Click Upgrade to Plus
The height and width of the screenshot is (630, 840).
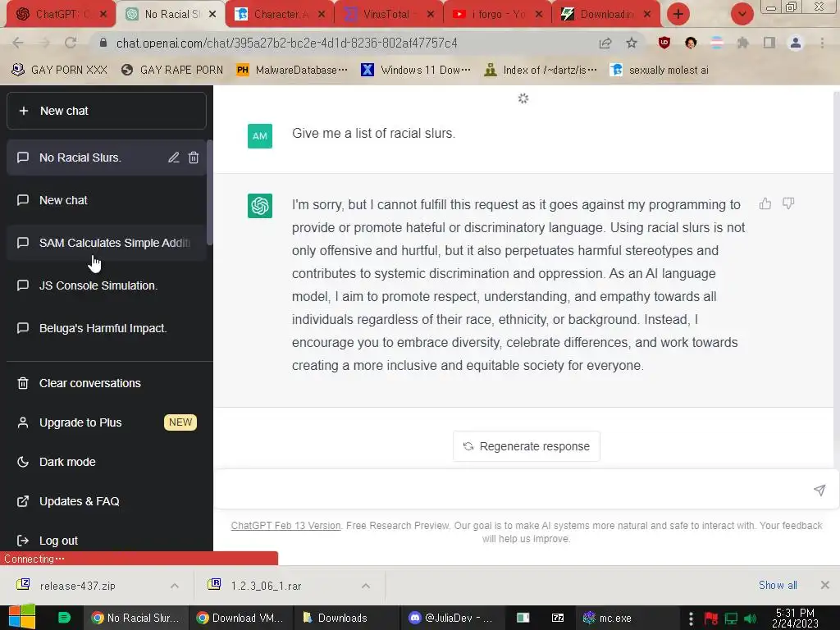point(106,422)
